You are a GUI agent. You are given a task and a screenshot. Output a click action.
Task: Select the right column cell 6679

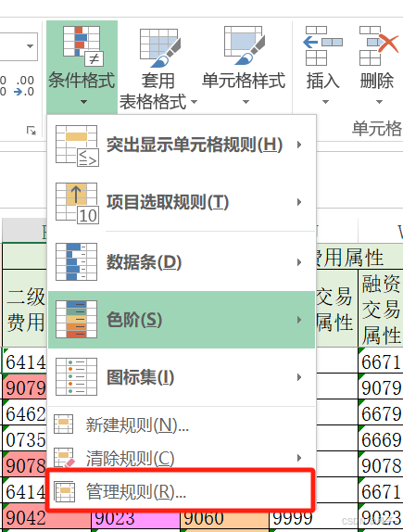tap(381, 412)
